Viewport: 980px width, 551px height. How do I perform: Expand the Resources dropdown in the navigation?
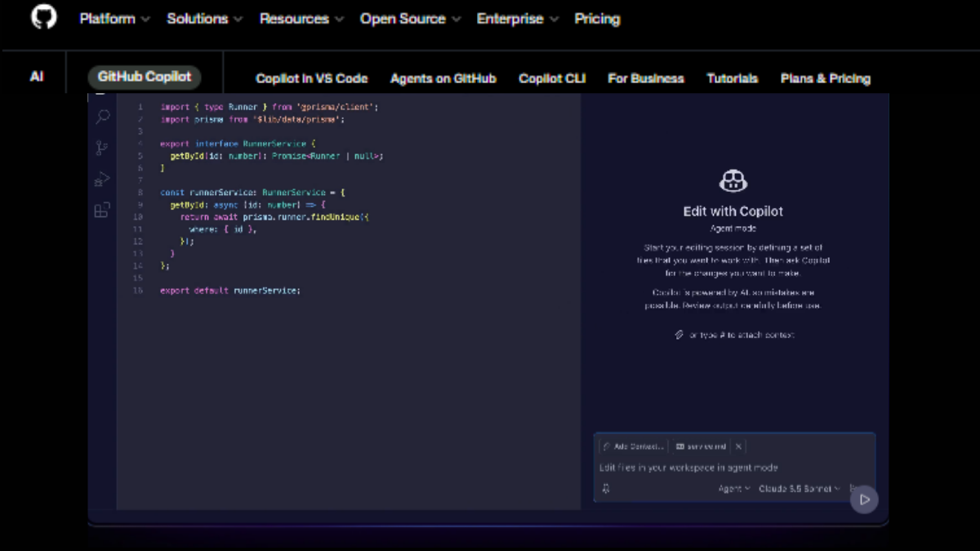click(295, 18)
